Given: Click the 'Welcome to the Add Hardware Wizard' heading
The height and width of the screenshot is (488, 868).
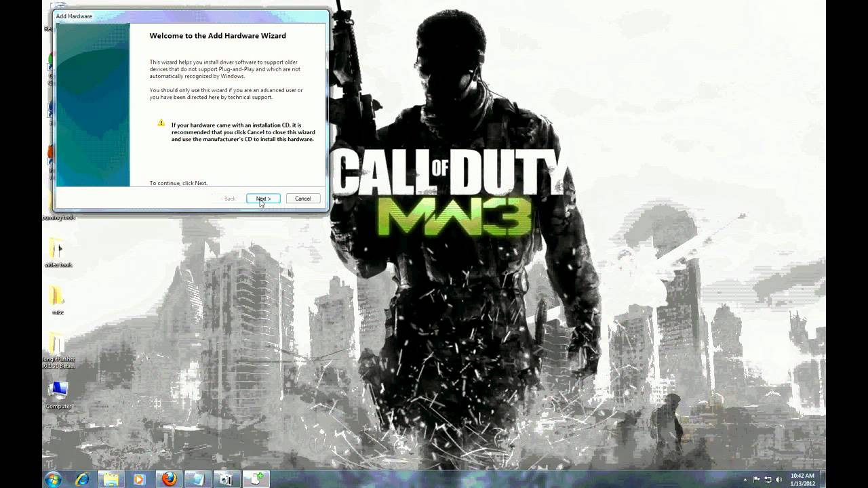Looking at the screenshot, I should pyautogui.click(x=218, y=36).
